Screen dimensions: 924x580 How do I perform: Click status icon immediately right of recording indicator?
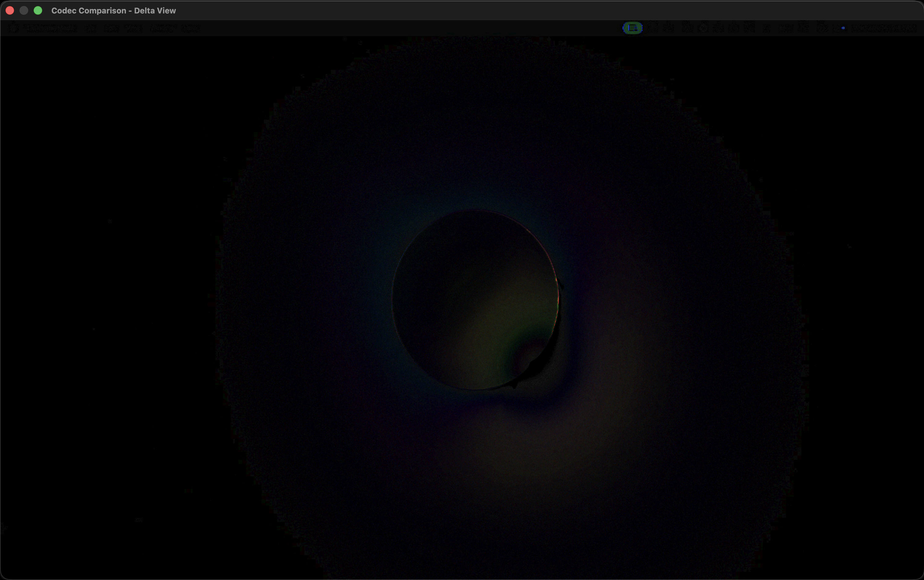click(x=653, y=28)
